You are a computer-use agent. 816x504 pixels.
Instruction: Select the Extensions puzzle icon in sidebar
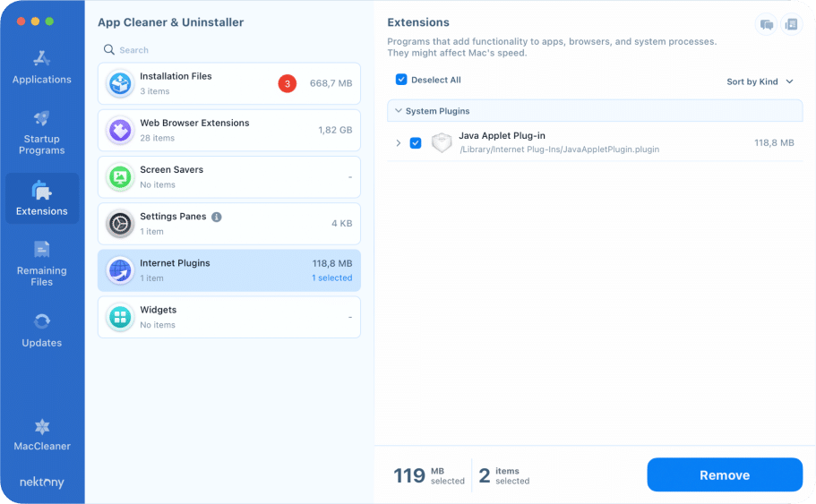(x=41, y=191)
